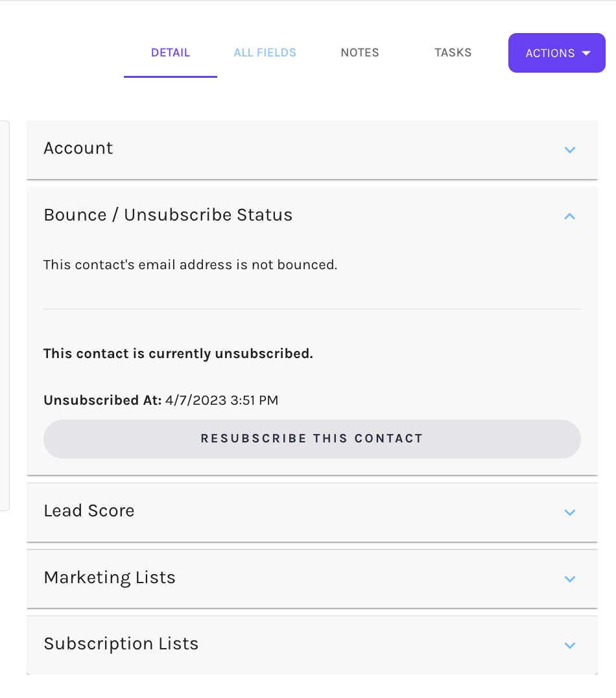Click the Detail tab label
Viewport: 616px width, 698px height.
[171, 53]
